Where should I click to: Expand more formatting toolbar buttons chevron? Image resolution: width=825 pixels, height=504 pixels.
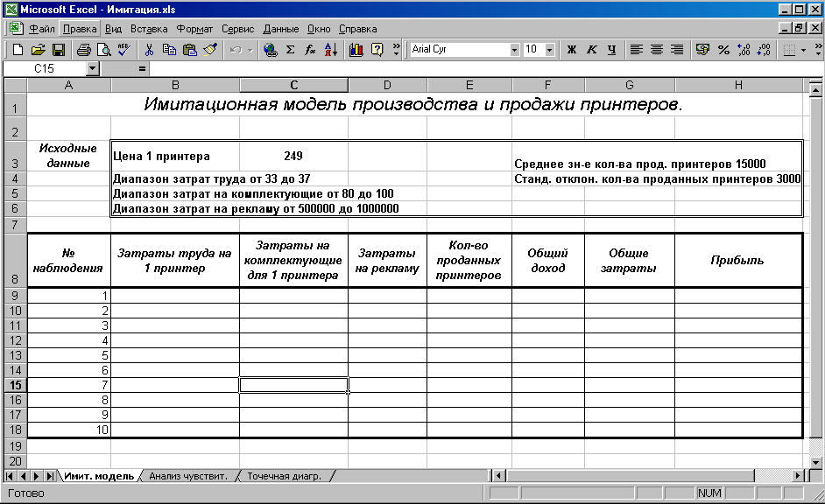(818, 50)
